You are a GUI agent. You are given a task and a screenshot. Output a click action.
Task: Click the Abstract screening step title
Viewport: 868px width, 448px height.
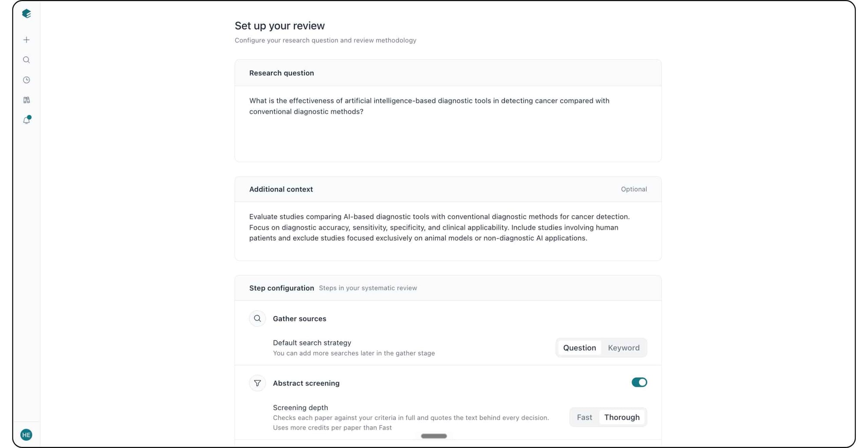[306, 383]
